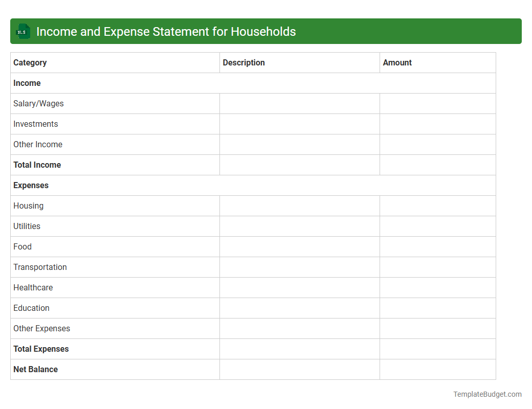Click the Income section row
The height and width of the screenshot is (409, 532).
pyautogui.click(x=27, y=83)
